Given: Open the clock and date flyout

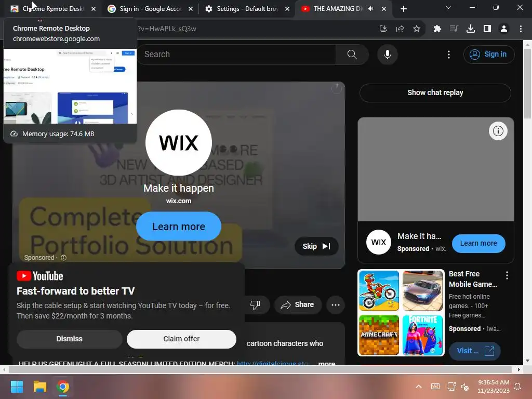Looking at the screenshot, I should [x=494, y=387].
